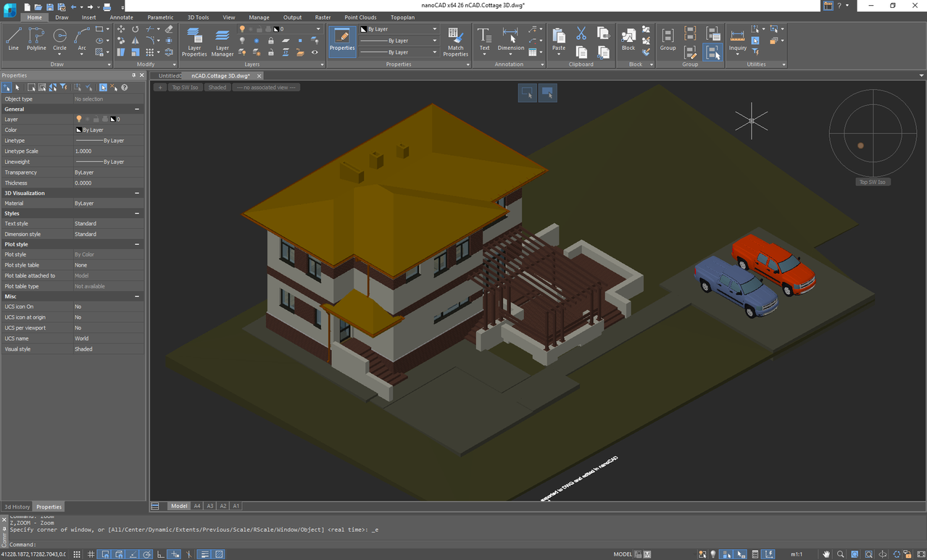
Task: Close the nCAD.Cottage 3D.dwg document tab
Action: click(x=259, y=75)
